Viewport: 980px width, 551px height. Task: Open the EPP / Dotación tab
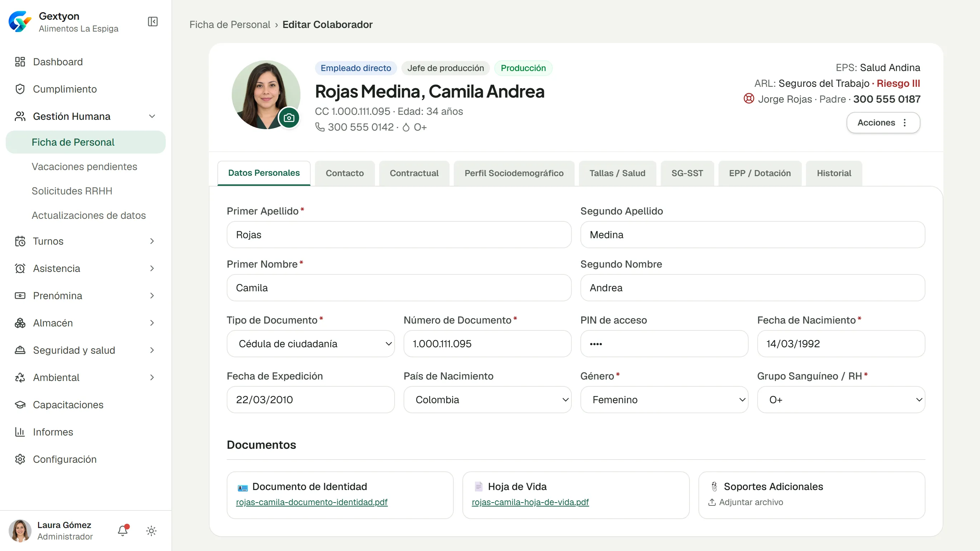(760, 173)
